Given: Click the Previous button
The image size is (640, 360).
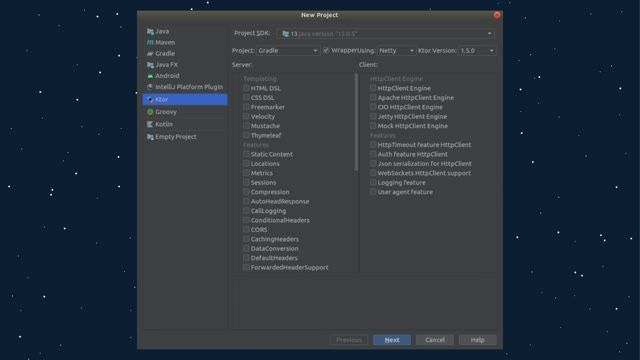Looking at the screenshot, I should coord(349,340).
